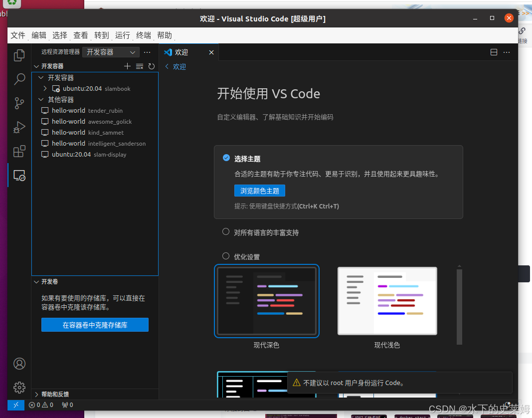Viewport: 532px width, 418px height.
Task: Expand the ubuntu:20.04 slambook container entry
Action: [45, 88]
